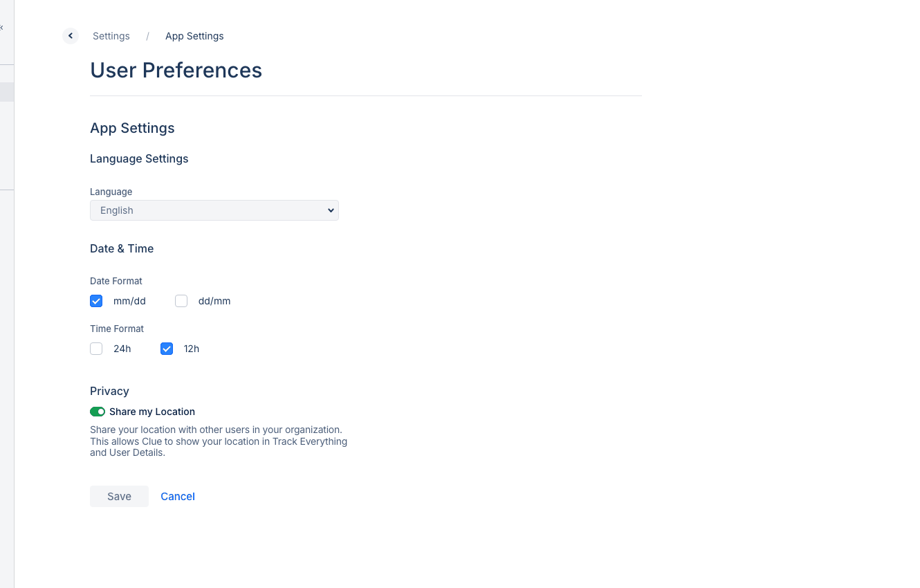Click the Language Settings heading
Viewport: 920px width, 588px height.
139,158
